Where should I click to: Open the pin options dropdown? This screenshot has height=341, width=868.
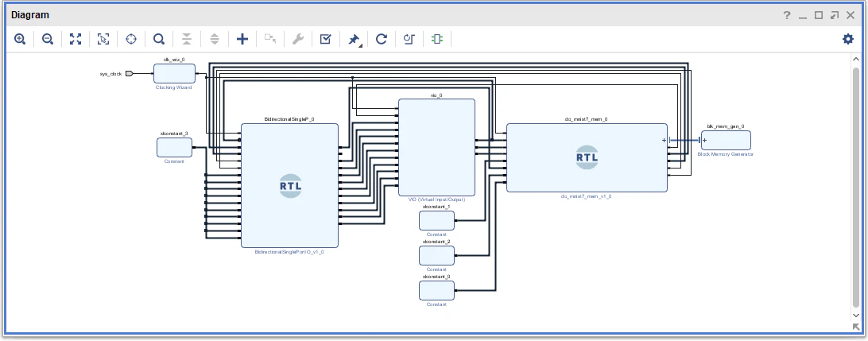pos(355,39)
